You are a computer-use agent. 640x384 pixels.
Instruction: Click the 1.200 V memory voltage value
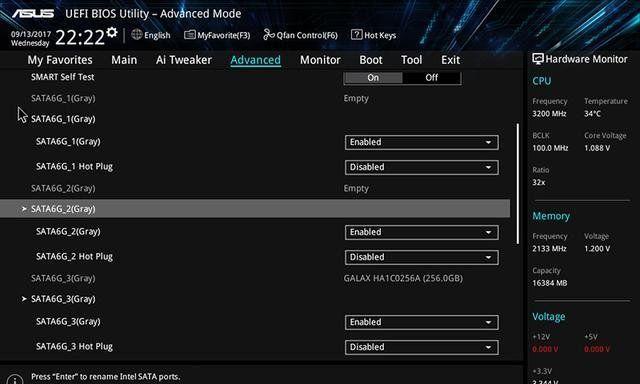(x=597, y=249)
